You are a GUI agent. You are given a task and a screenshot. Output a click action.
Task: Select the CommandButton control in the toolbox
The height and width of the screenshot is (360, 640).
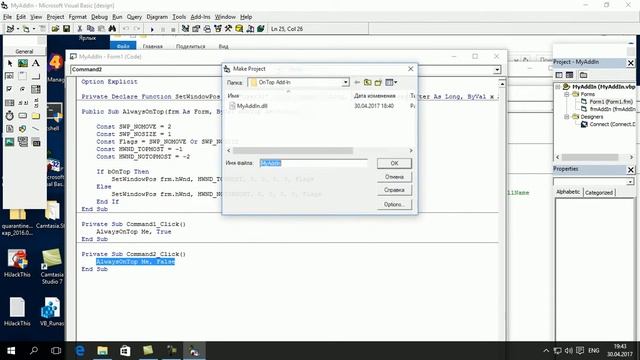tap(36, 76)
